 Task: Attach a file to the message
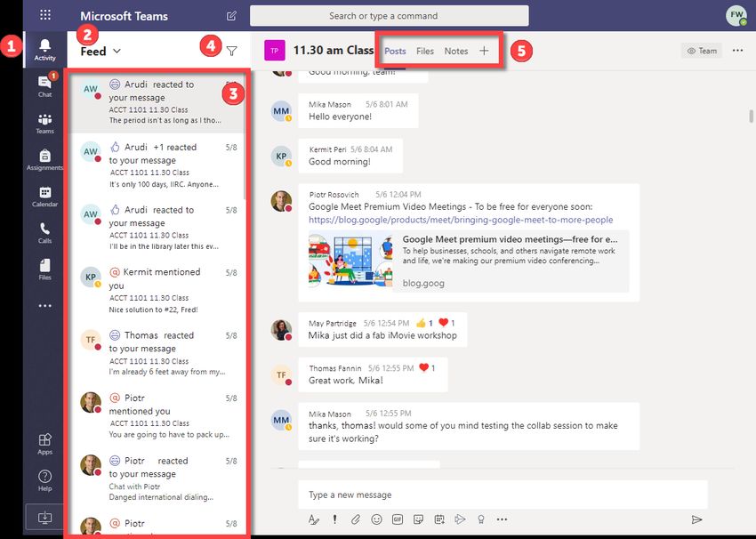coord(356,519)
